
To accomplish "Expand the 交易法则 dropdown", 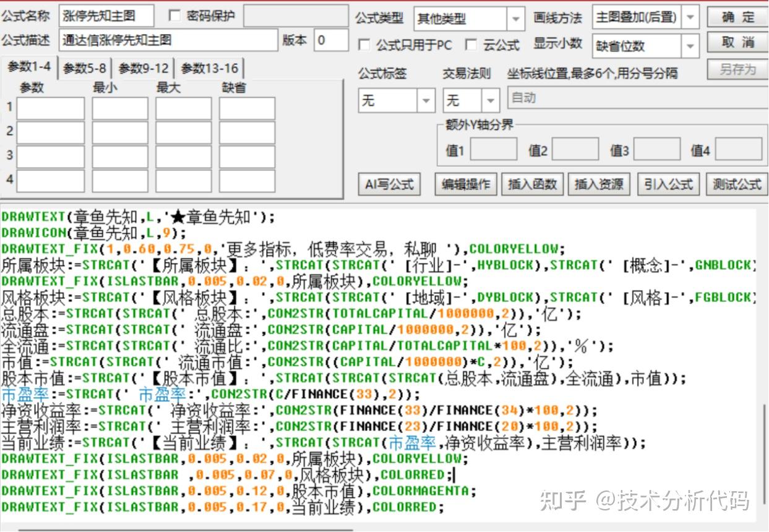I will pyautogui.click(x=491, y=100).
